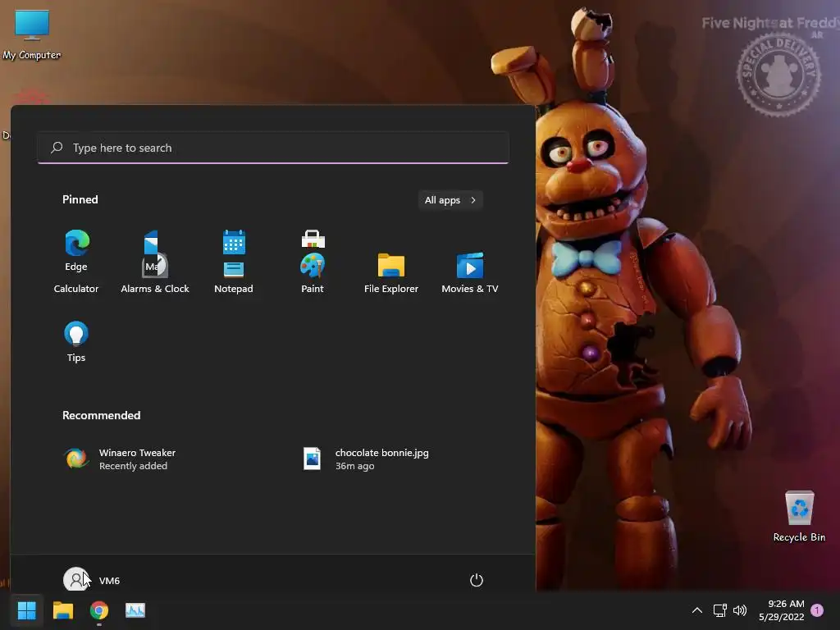
Task: Open the chocolate bonnie.jpg recommended file
Action: tap(367, 459)
